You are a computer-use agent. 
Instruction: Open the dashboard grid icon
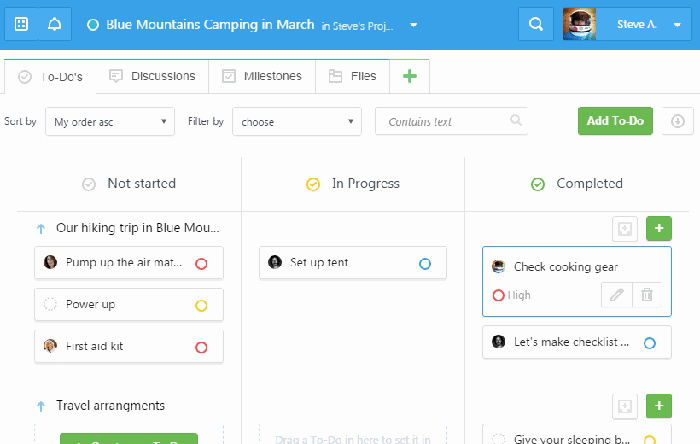coord(21,24)
